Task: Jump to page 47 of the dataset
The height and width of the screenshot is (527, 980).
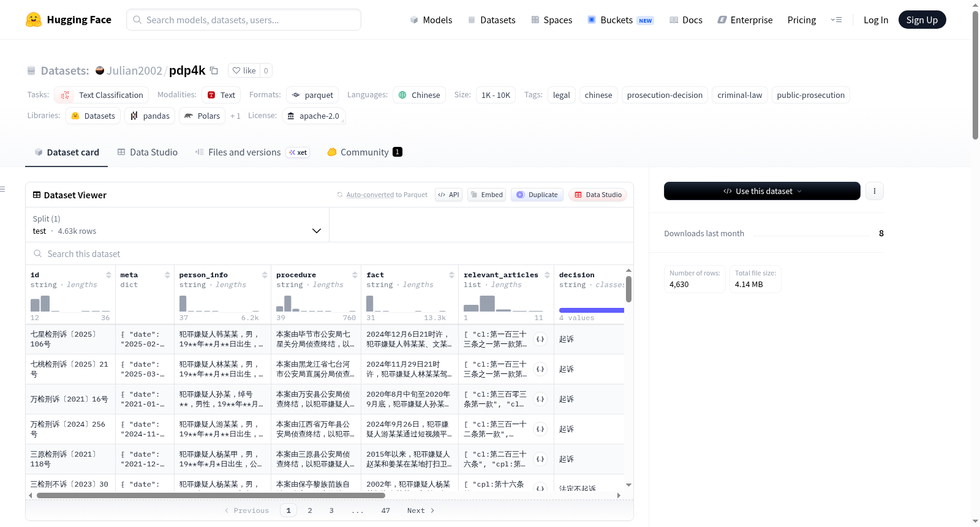Action: click(x=385, y=510)
